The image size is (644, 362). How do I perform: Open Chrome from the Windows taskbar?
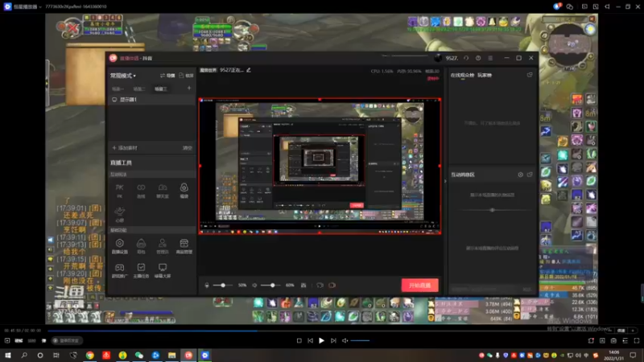click(90, 356)
